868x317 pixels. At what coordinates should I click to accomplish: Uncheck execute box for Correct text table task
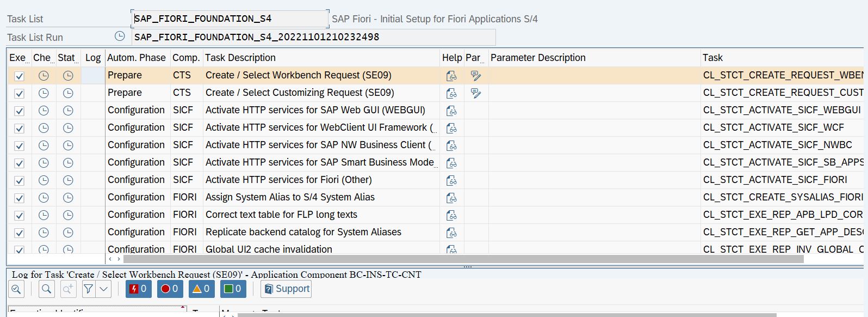point(19,216)
